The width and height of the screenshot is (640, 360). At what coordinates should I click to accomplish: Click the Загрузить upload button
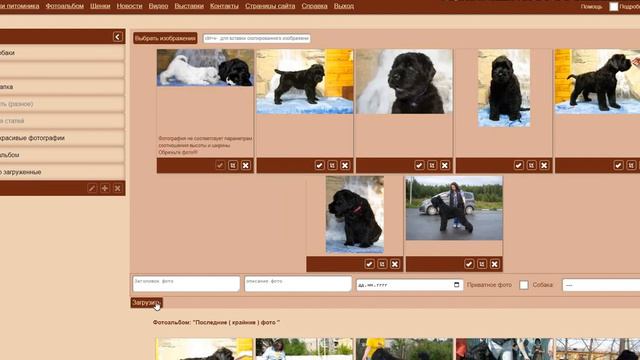point(147,302)
